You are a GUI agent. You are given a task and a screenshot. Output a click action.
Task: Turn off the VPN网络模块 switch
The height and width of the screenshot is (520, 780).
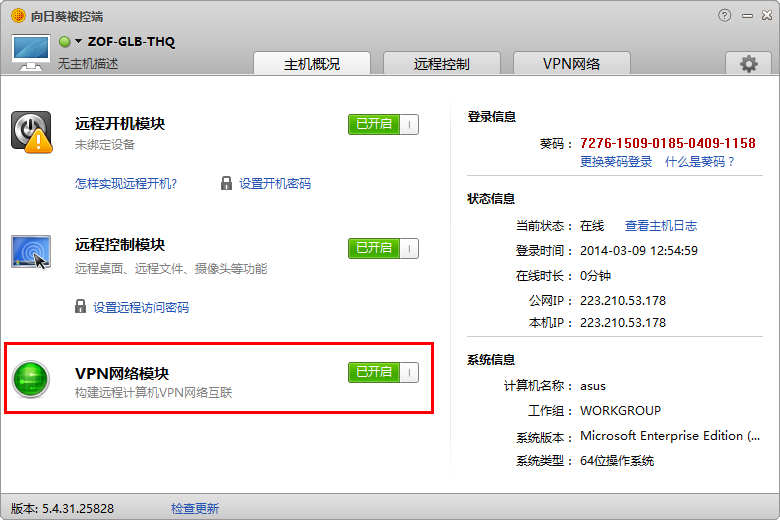[383, 372]
